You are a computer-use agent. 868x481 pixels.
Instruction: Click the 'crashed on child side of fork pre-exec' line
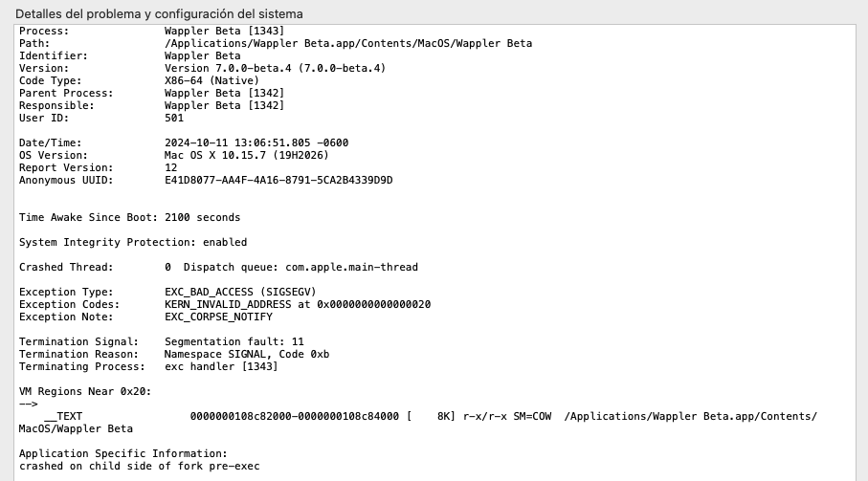pos(139,467)
